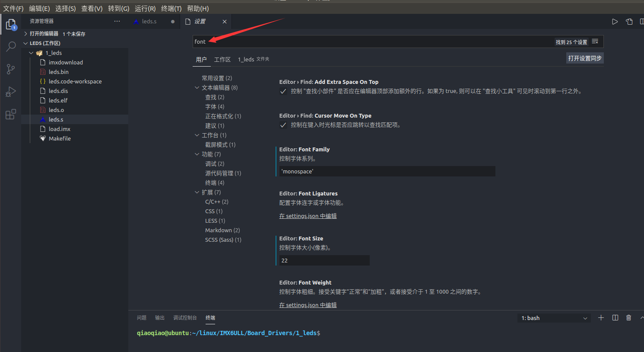The height and width of the screenshot is (352, 644).
Task: Collapse the 1_leds workspace folder
Action: pyautogui.click(x=31, y=52)
